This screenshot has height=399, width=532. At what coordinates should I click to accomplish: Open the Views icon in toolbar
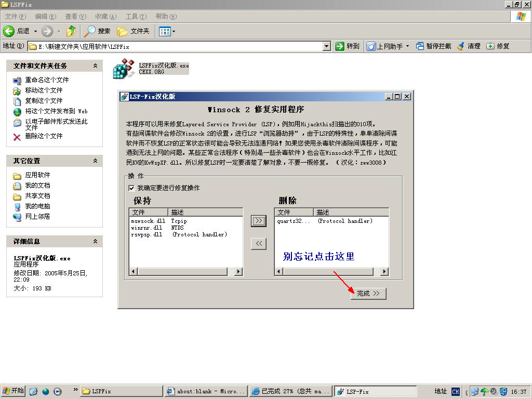click(x=165, y=32)
